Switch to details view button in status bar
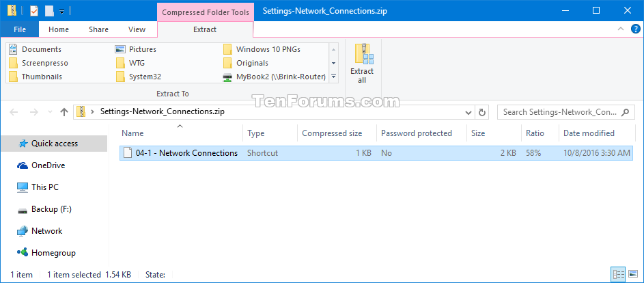Viewport: 644px width, 283px height. coord(618,274)
